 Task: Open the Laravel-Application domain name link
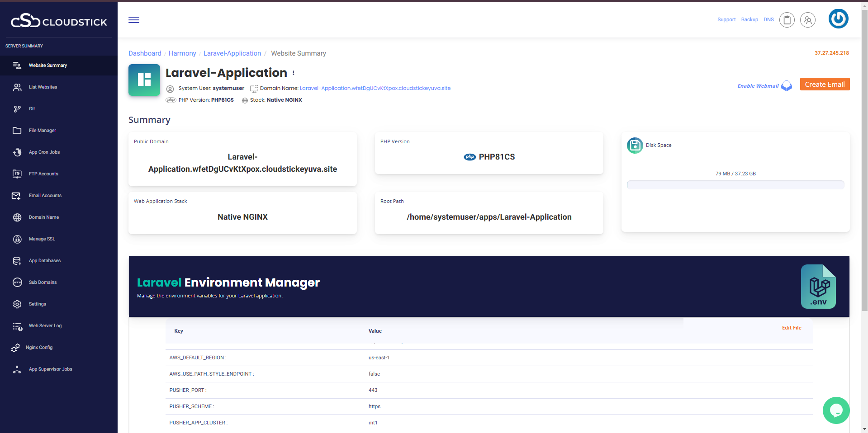[x=375, y=88]
